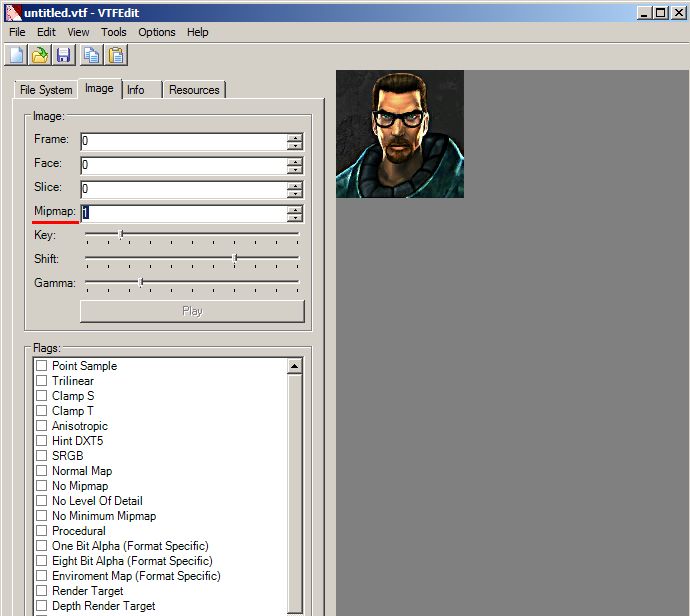Switch to the Info tab
690x616 pixels.
point(141,90)
